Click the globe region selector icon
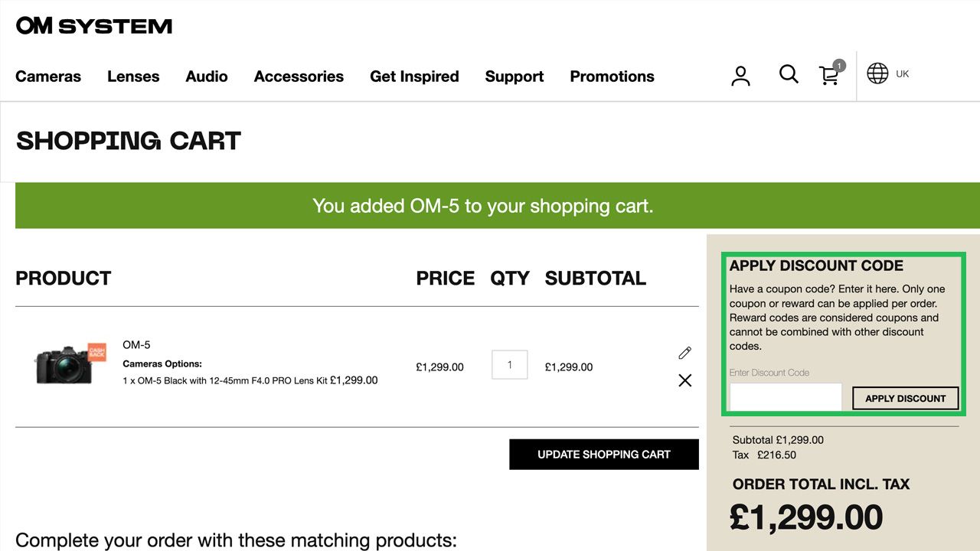980x551 pixels. point(877,73)
